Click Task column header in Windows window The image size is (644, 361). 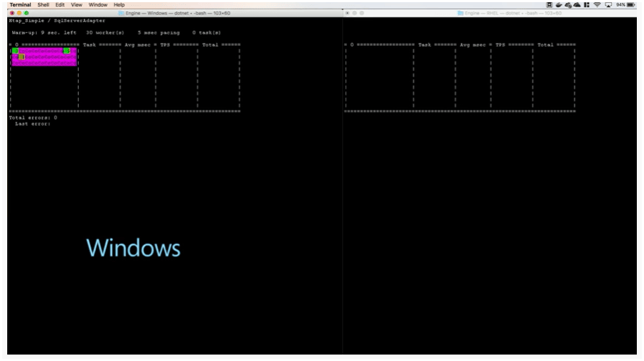(90, 44)
